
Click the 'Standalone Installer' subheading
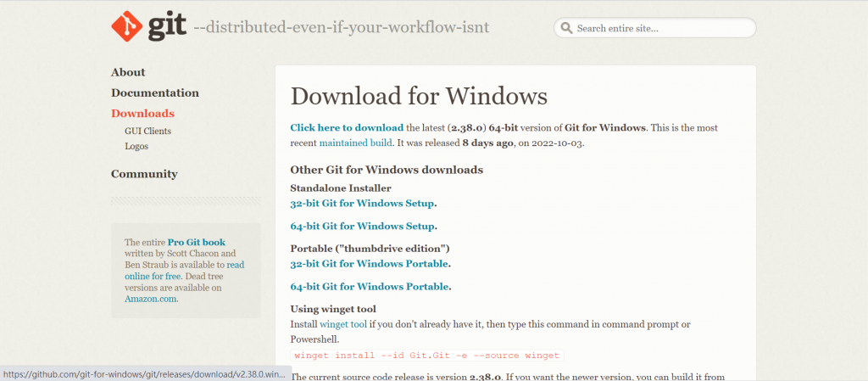coord(341,188)
